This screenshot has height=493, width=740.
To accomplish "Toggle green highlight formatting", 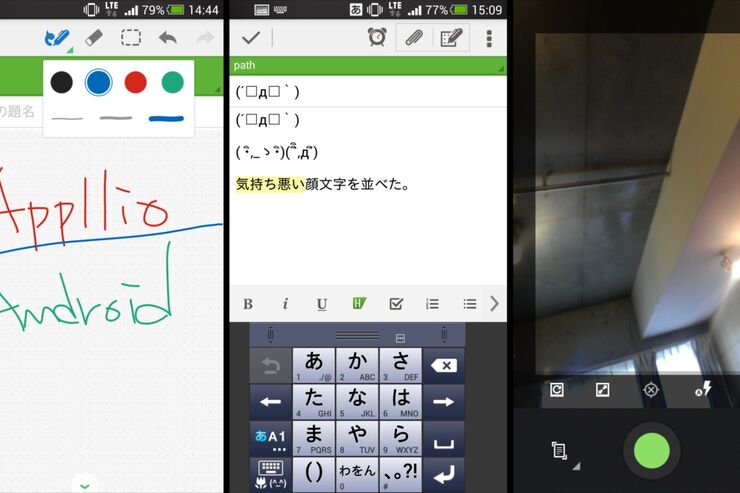I will pos(359,303).
